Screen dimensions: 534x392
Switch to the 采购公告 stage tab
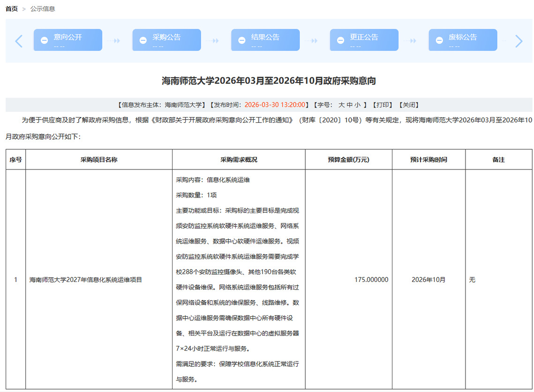coord(167,37)
